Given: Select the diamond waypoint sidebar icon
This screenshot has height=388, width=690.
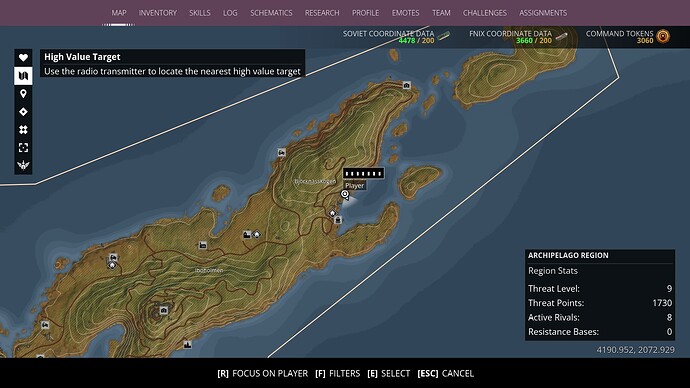Looking at the screenshot, I should [23, 112].
